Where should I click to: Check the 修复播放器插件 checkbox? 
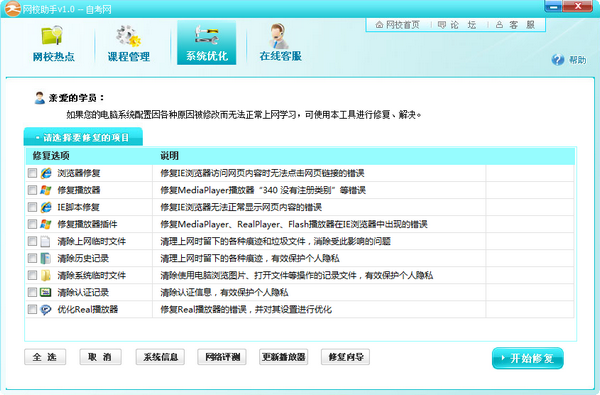point(33,224)
